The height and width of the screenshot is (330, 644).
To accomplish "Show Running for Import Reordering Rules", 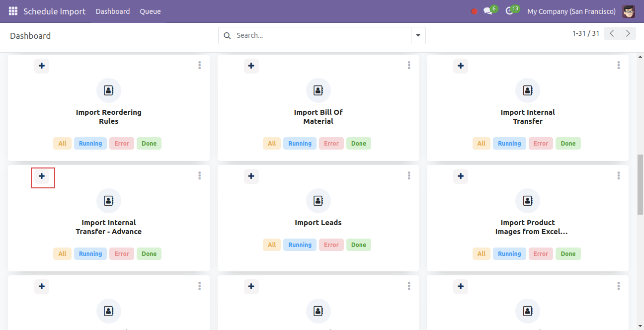I will click(x=90, y=143).
